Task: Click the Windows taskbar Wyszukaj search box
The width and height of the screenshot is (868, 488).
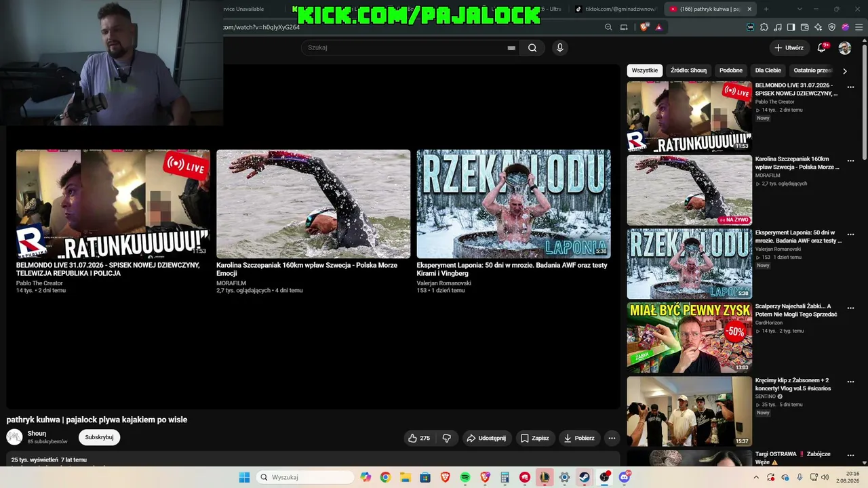Action: (x=306, y=477)
